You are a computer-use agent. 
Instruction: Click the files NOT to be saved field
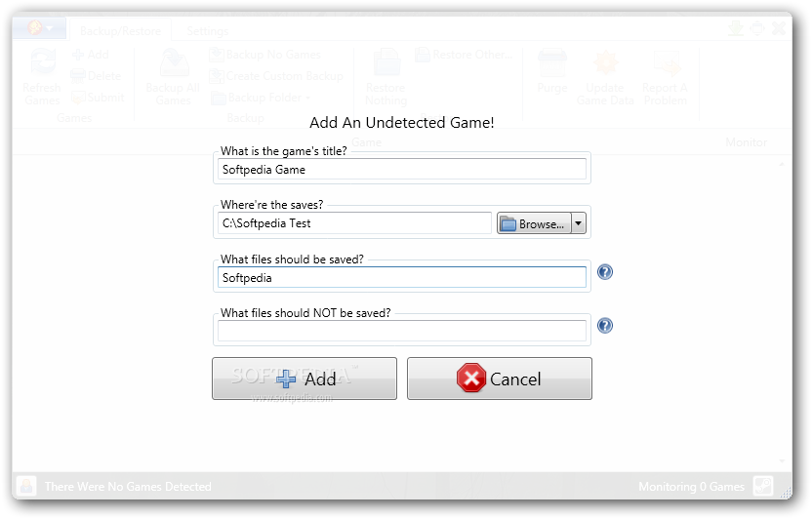tap(402, 331)
